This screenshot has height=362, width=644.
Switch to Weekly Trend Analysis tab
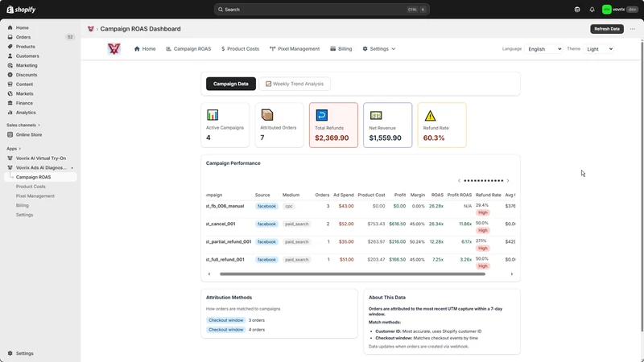coord(295,84)
